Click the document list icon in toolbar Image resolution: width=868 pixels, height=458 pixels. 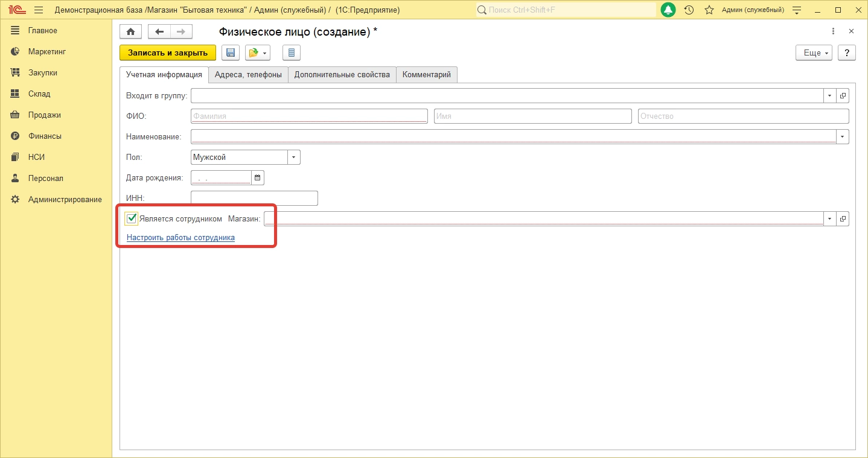coord(292,53)
